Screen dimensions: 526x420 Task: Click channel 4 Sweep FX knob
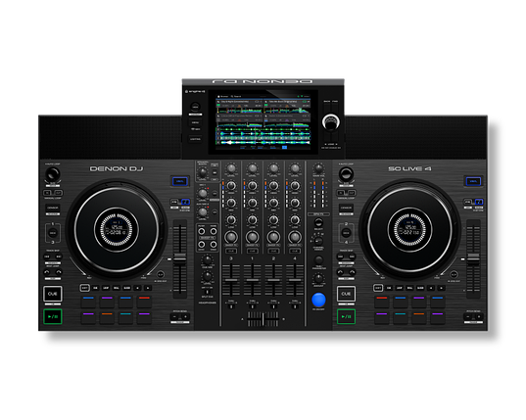coord(295,237)
